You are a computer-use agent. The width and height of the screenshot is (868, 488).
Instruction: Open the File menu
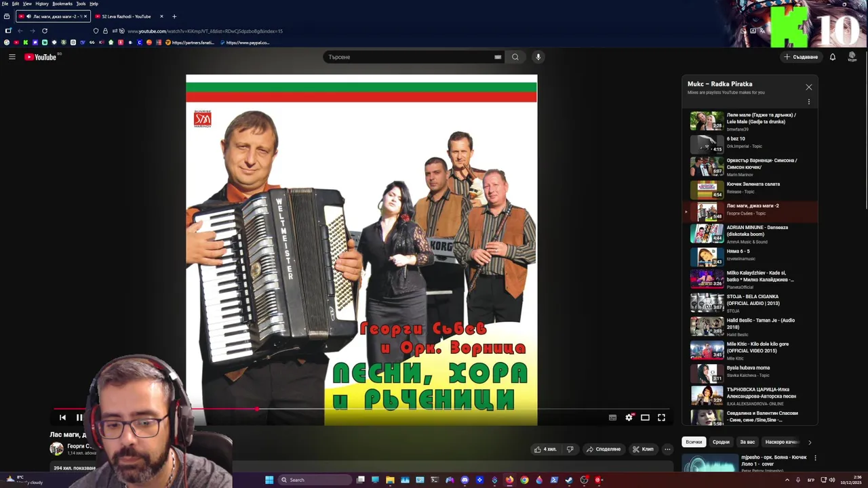[x=5, y=3]
